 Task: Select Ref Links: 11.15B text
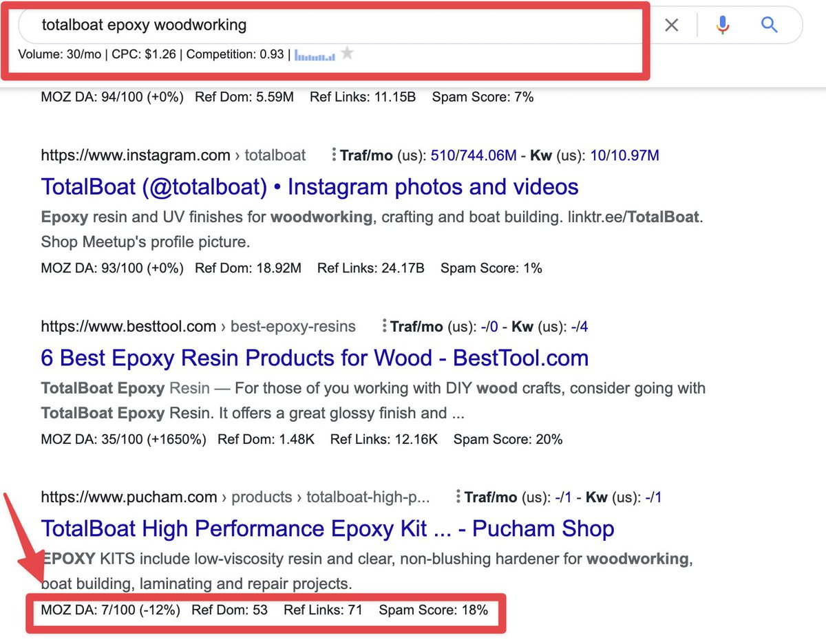pos(363,97)
